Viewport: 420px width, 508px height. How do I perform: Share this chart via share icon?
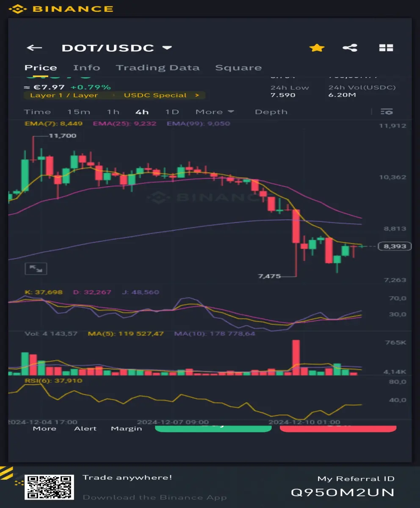click(x=350, y=48)
